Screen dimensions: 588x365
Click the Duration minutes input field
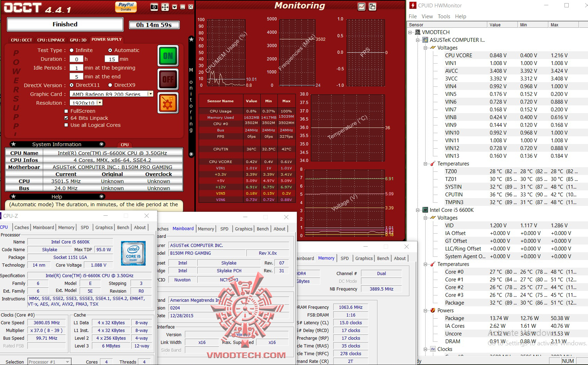tap(112, 59)
